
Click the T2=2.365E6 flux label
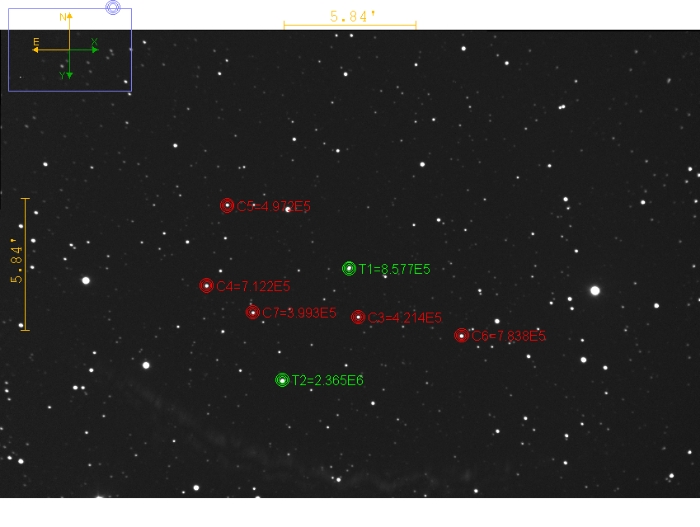click(x=327, y=381)
